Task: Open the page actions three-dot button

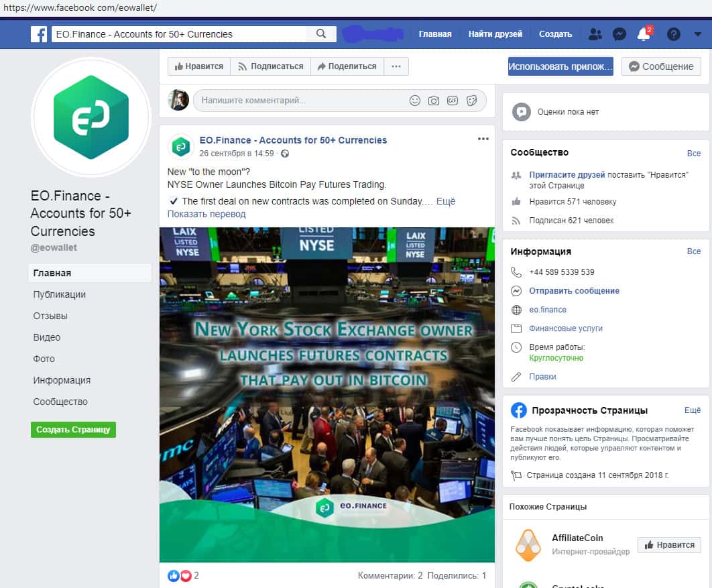Action: coord(396,66)
